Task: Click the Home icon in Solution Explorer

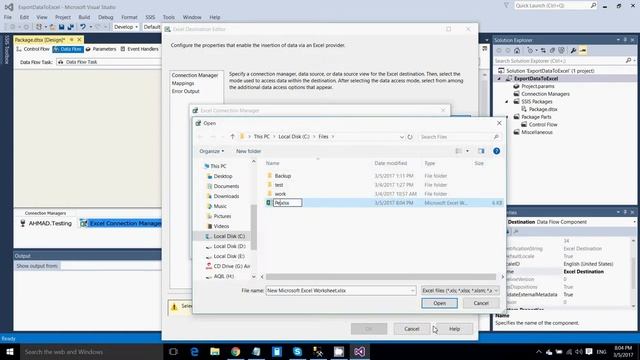Action: (x=517, y=51)
